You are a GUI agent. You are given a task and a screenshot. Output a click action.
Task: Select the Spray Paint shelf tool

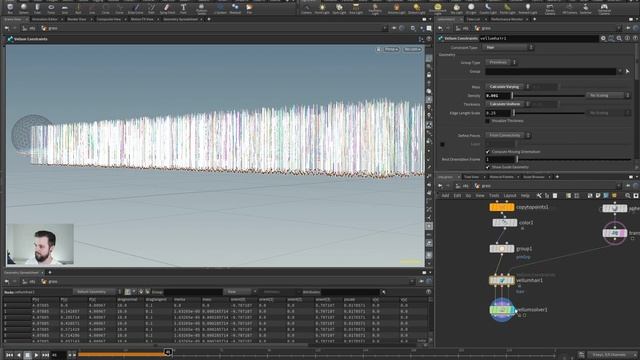coord(167,8)
